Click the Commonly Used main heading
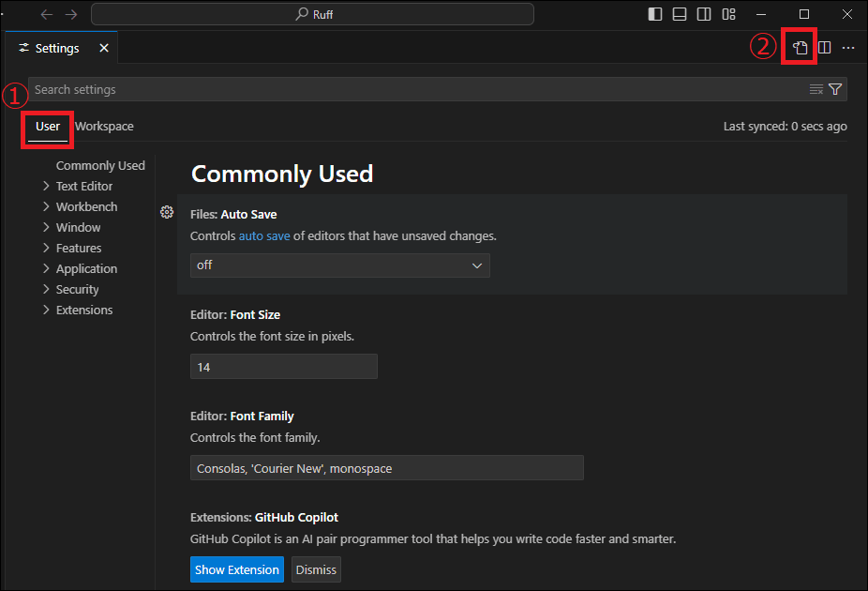 pyautogui.click(x=282, y=174)
